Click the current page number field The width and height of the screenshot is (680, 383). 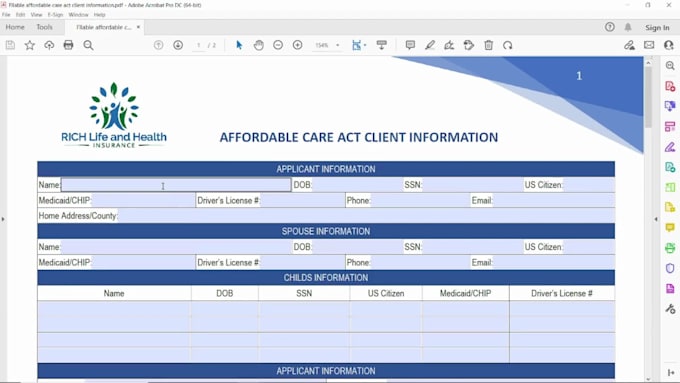click(199, 45)
